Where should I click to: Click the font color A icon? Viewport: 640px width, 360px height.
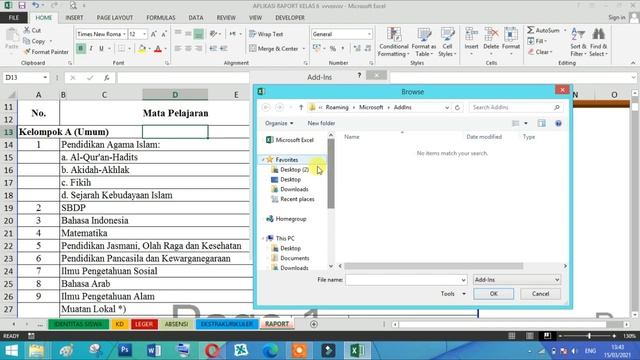coord(158,49)
